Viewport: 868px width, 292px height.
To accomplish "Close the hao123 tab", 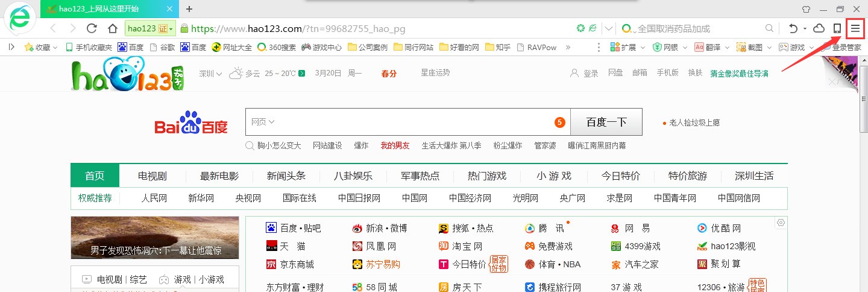I will point(170,9).
